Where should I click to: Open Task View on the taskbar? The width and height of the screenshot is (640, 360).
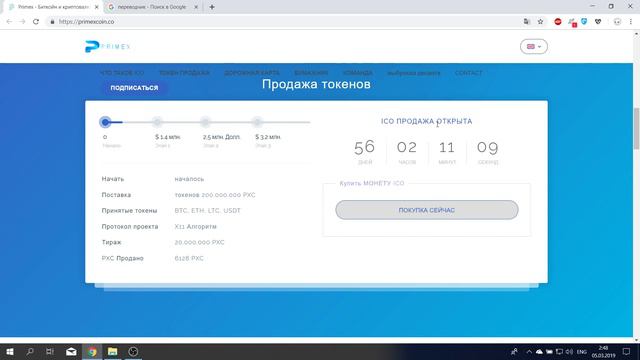[50, 351]
